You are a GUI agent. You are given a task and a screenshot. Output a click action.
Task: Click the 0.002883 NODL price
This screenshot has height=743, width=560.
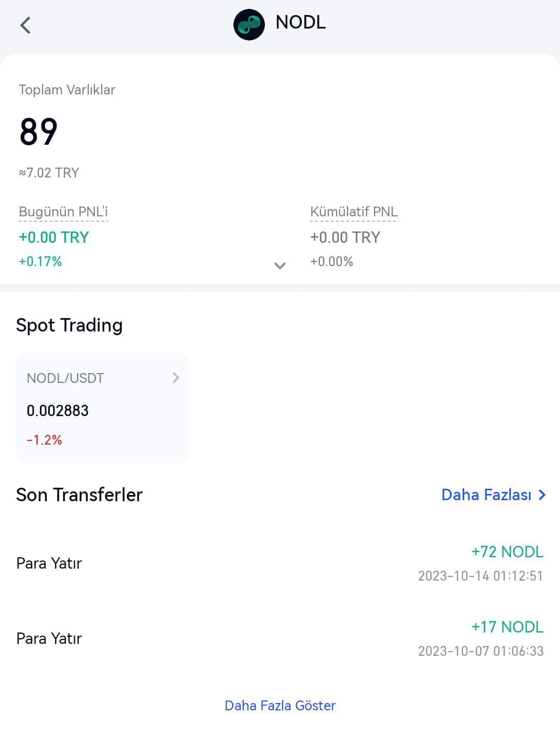point(58,410)
